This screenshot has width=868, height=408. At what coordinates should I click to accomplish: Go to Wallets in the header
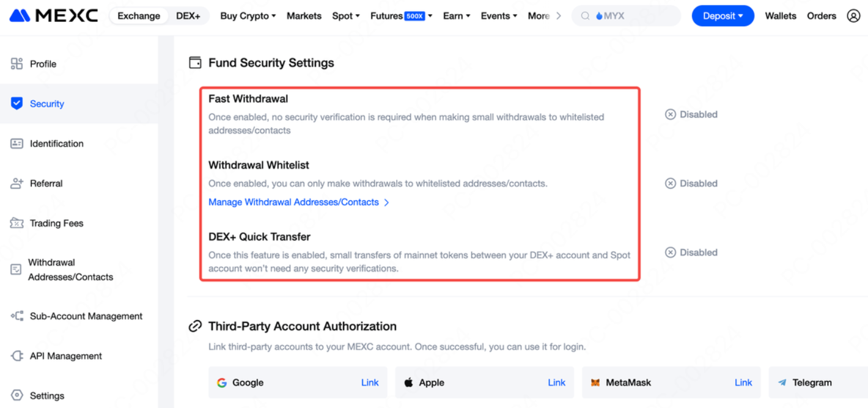[x=781, y=16]
